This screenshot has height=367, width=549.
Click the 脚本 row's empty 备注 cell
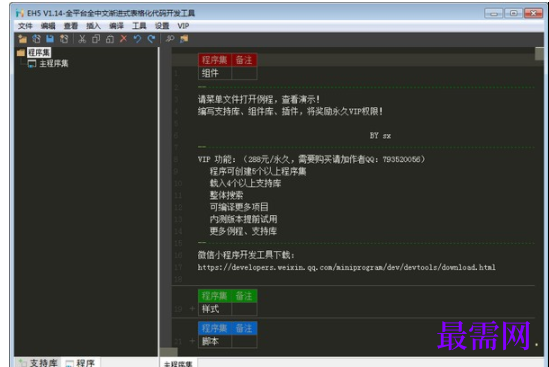244,341
